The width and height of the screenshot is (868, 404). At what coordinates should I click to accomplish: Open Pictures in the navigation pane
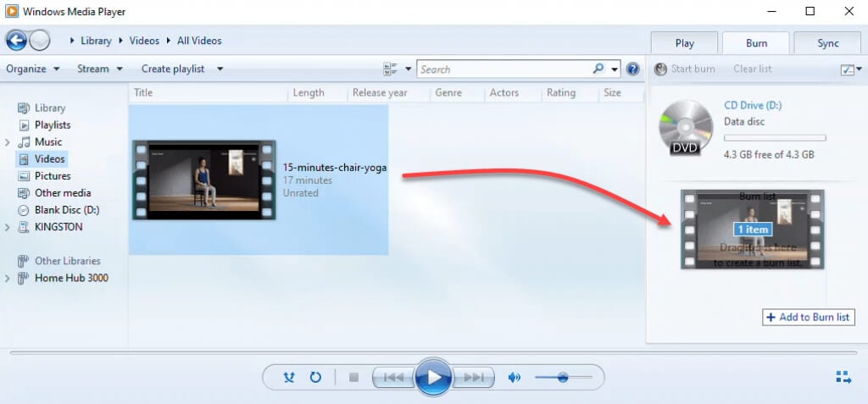(x=53, y=176)
